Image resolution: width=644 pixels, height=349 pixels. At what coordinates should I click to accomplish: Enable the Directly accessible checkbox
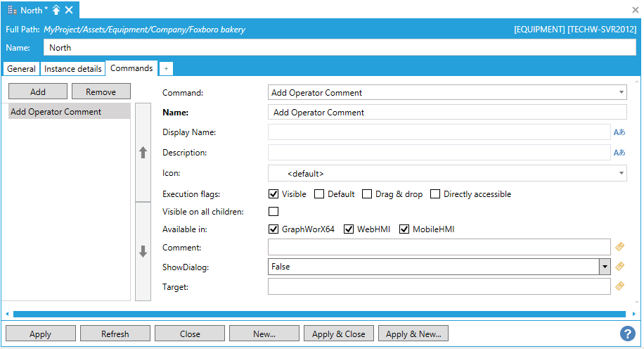(x=435, y=194)
